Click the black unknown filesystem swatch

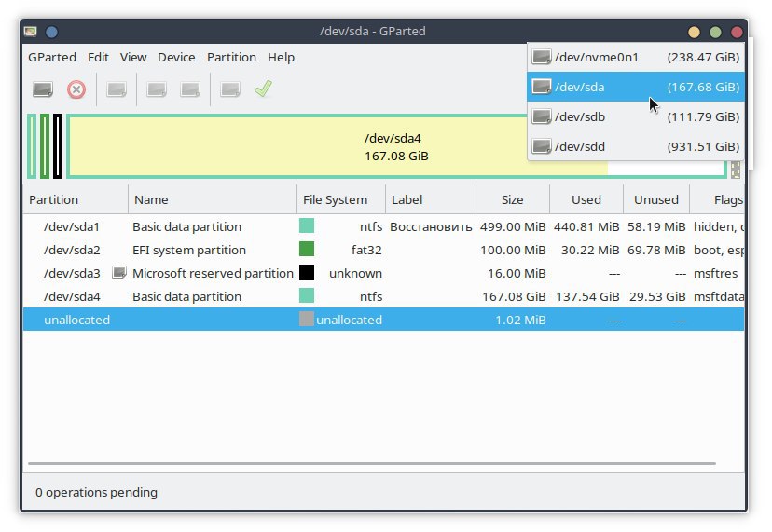(x=306, y=272)
